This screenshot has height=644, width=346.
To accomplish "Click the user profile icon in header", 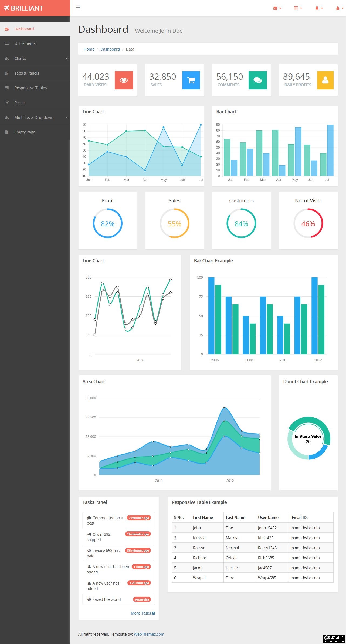I will click(x=340, y=8).
